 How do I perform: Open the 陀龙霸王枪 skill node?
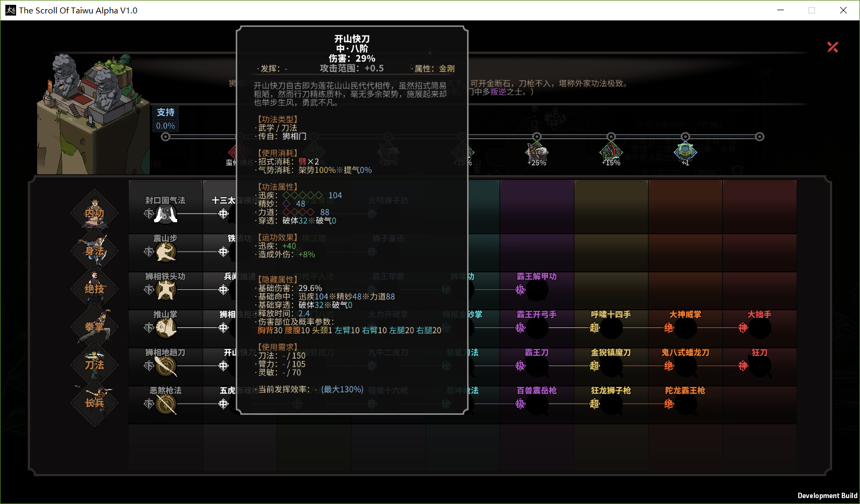[x=685, y=404]
